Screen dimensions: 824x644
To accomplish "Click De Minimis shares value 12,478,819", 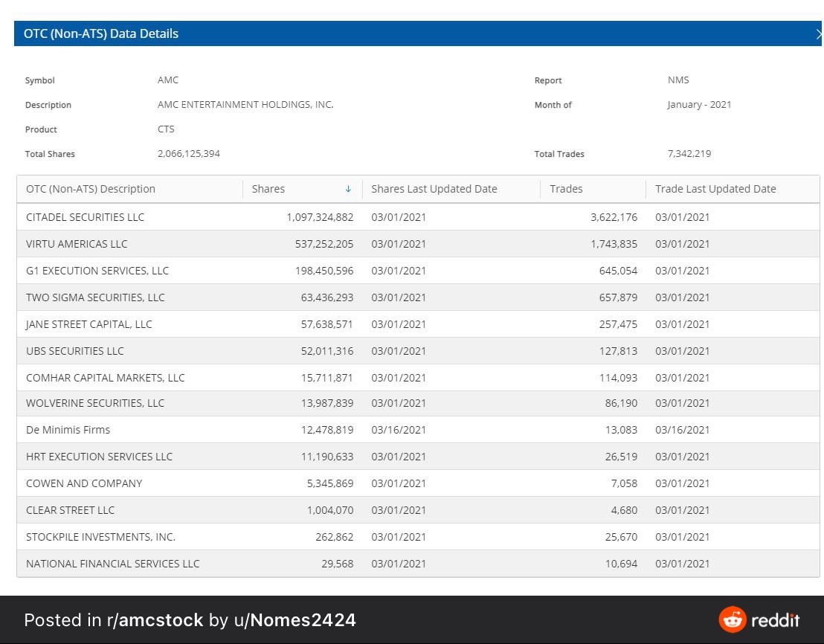I will point(327,430).
